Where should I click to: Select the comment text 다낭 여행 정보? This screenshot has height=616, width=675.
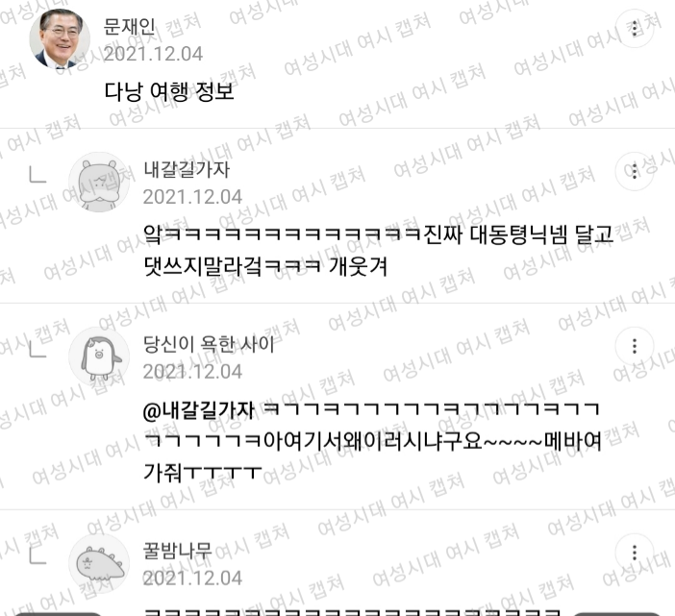[169, 91]
